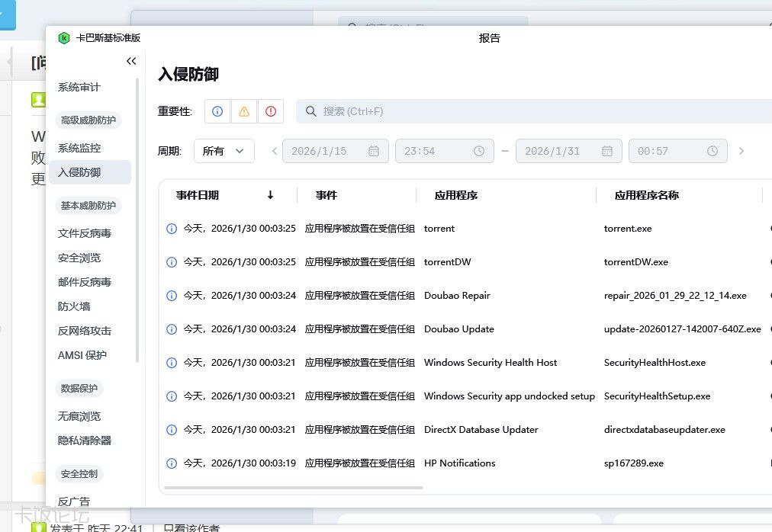This screenshot has width=772, height=532.
Task: Open clock picker for 00:57 time
Action: point(712,151)
